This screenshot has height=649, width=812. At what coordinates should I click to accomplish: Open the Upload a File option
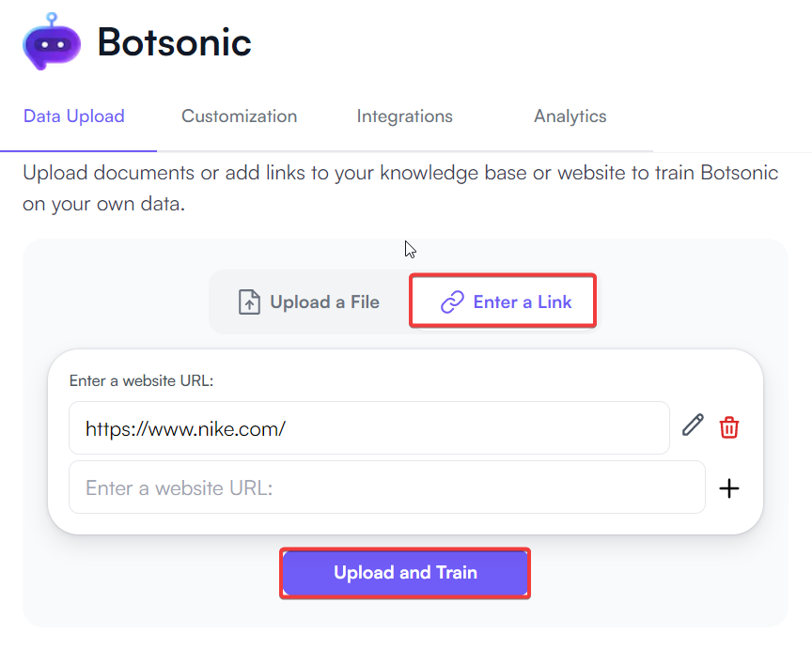click(x=308, y=301)
